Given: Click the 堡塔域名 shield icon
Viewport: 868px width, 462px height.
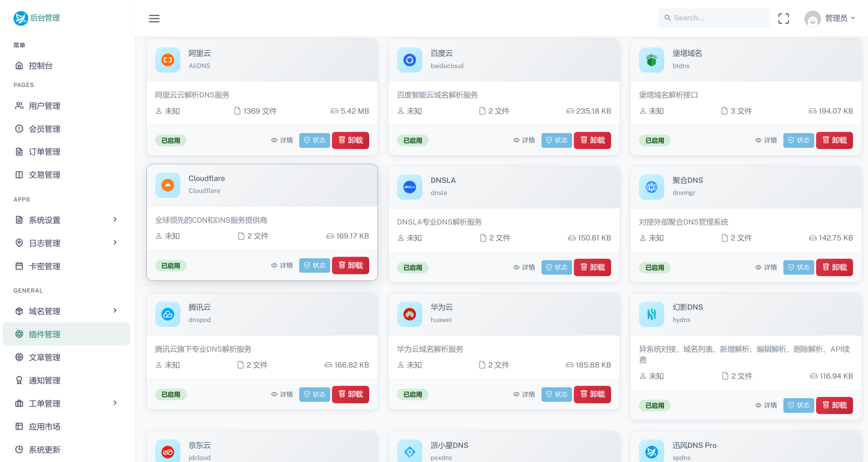Looking at the screenshot, I should pyautogui.click(x=651, y=60).
